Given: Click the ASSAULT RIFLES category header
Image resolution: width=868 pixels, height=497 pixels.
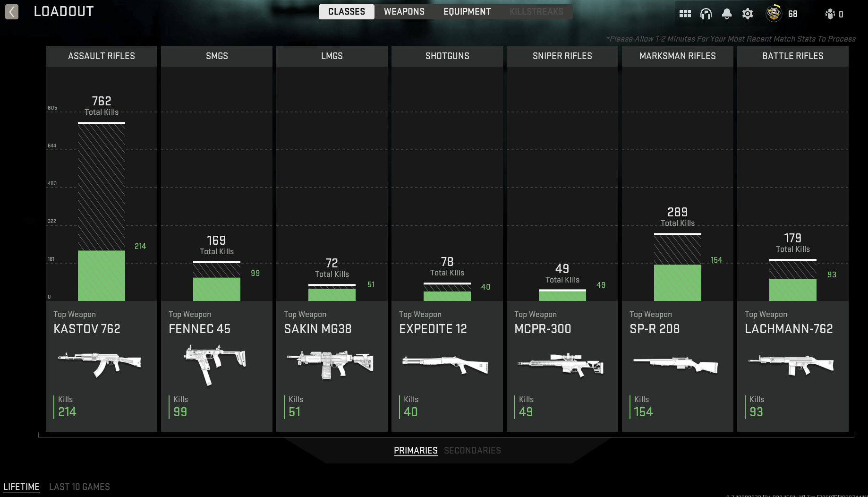Looking at the screenshot, I should click(101, 56).
